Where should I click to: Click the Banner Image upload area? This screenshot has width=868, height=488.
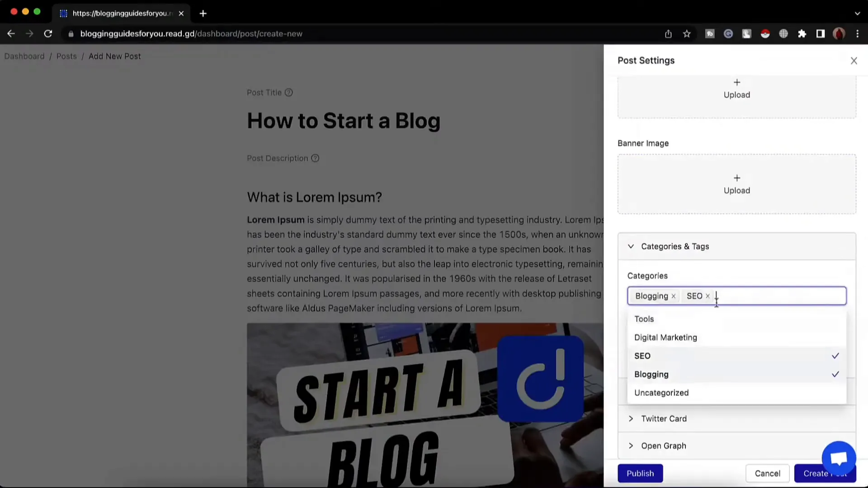point(737,184)
